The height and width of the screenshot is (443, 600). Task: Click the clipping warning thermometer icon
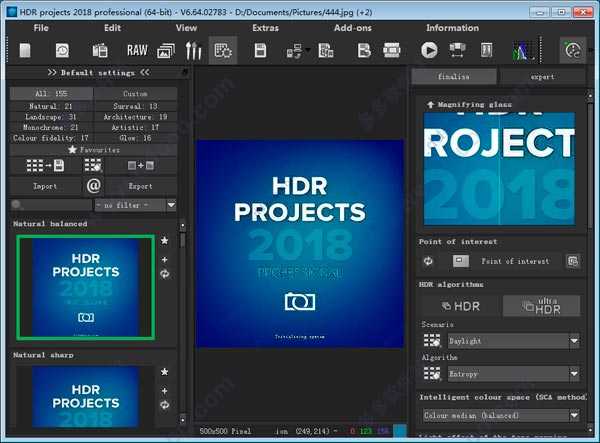point(486,50)
